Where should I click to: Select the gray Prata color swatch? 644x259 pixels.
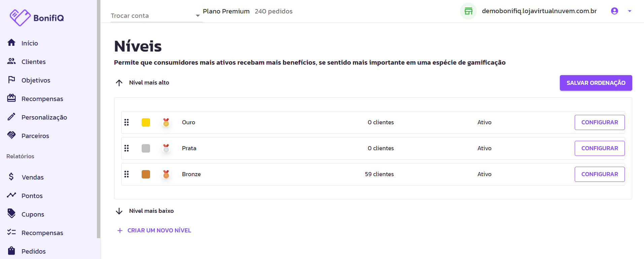146,148
